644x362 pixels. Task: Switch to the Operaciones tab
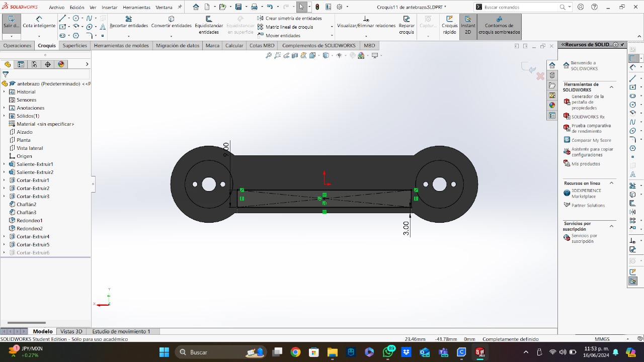(17, 45)
